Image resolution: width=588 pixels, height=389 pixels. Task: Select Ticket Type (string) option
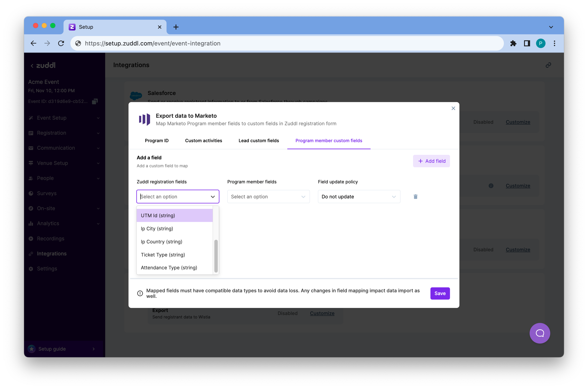(163, 255)
